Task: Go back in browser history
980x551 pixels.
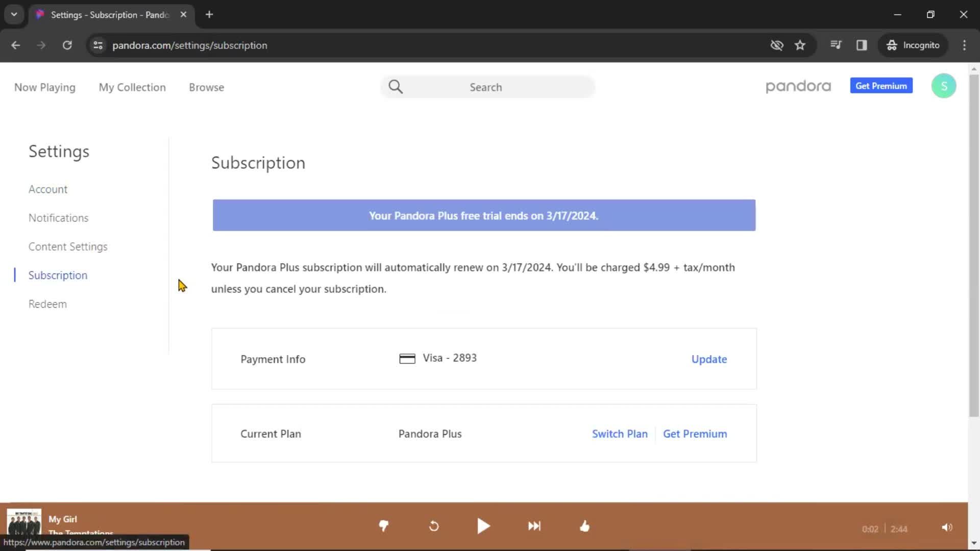Action: [16, 45]
